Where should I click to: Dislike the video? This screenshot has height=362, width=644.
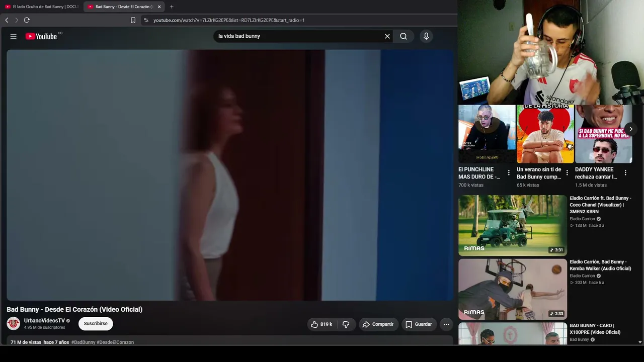click(x=346, y=324)
